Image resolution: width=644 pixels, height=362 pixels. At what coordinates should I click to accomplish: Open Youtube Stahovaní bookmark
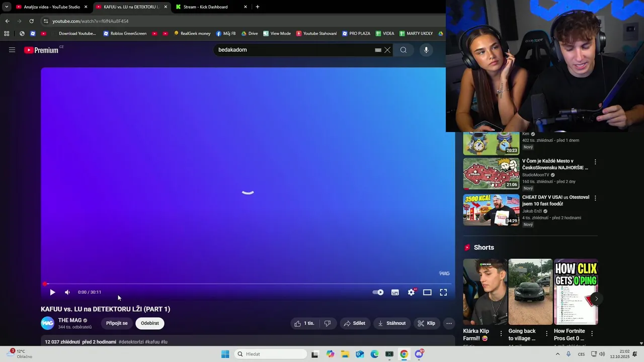tap(316, 34)
